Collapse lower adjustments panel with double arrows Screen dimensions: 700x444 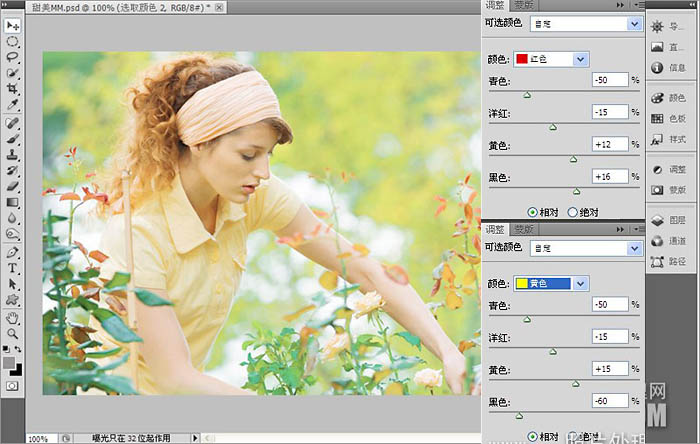(620, 229)
